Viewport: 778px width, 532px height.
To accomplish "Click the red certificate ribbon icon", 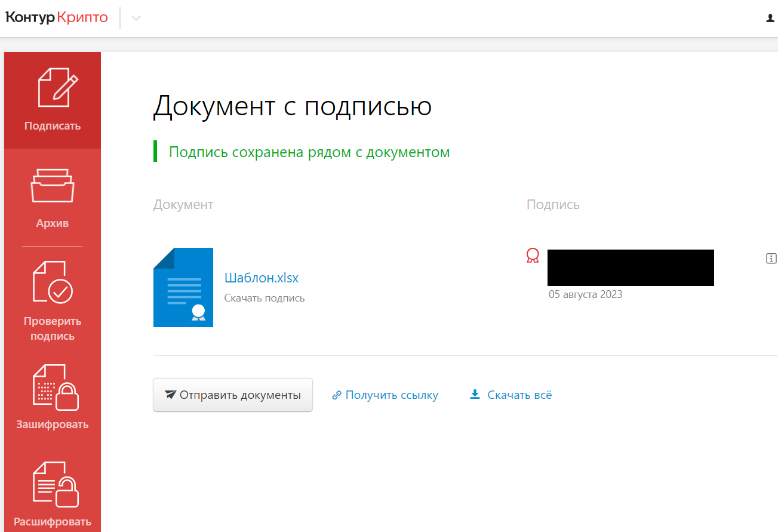I will click(533, 256).
